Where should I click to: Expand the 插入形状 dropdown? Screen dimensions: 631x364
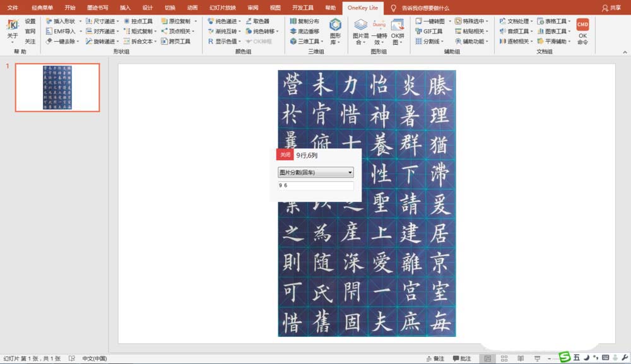[80, 21]
